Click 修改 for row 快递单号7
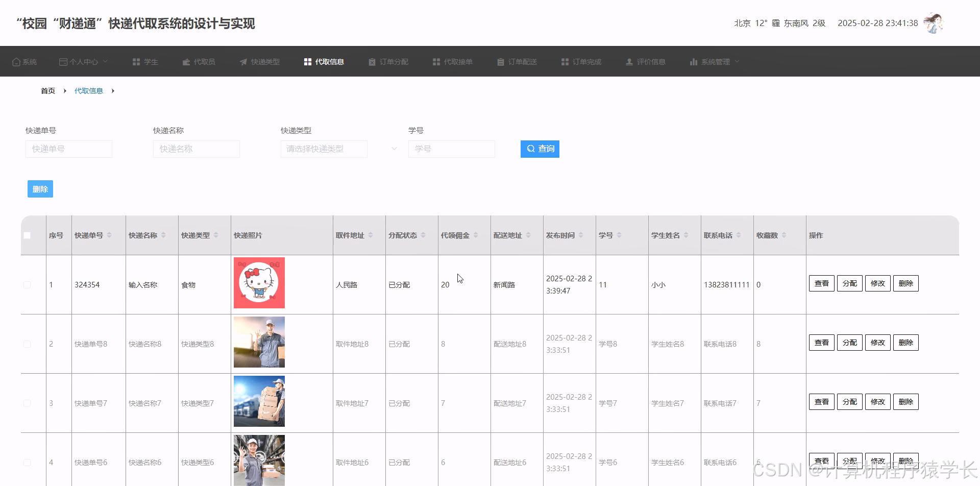Image resolution: width=980 pixels, height=486 pixels. 878,402
